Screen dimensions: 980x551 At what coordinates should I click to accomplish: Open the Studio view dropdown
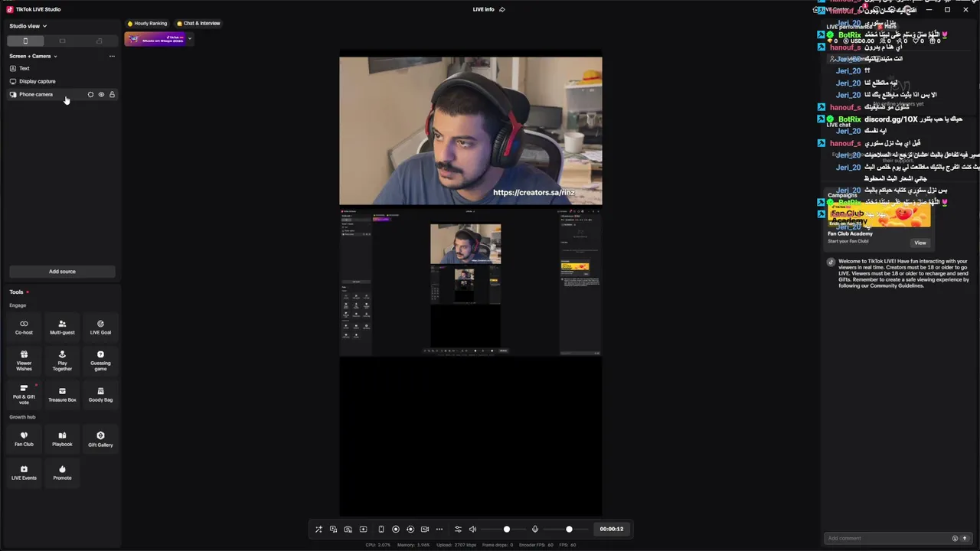[x=28, y=25]
